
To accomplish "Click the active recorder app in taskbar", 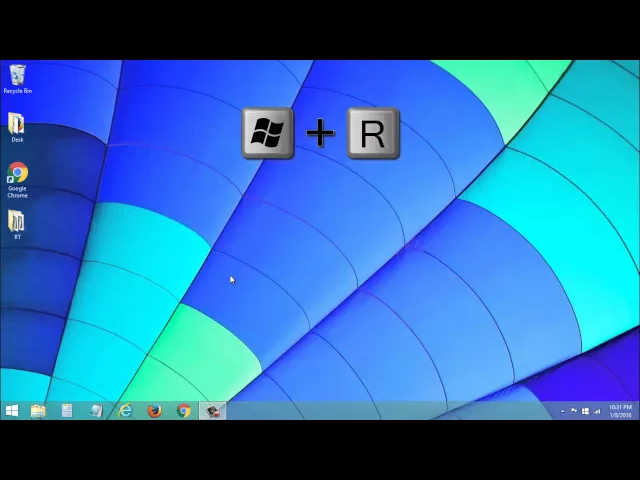I will (212, 410).
